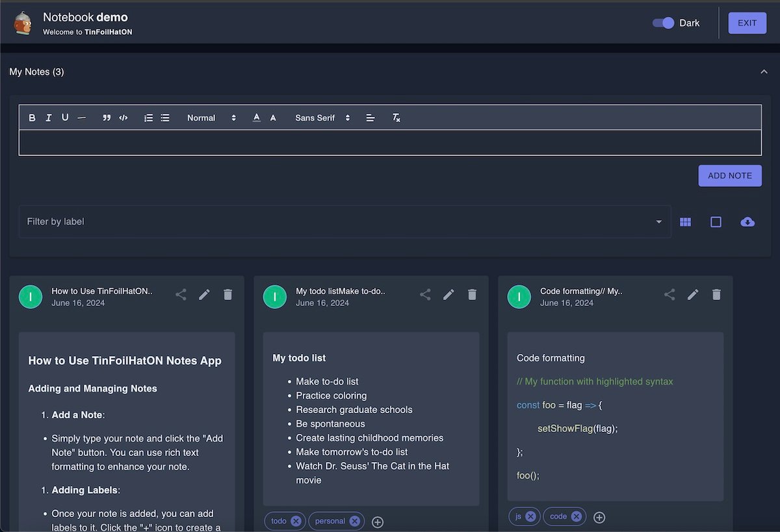The height and width of the screenshot is (532, 780).
Task: Open the text background color picker
Action: pos(273,118)
